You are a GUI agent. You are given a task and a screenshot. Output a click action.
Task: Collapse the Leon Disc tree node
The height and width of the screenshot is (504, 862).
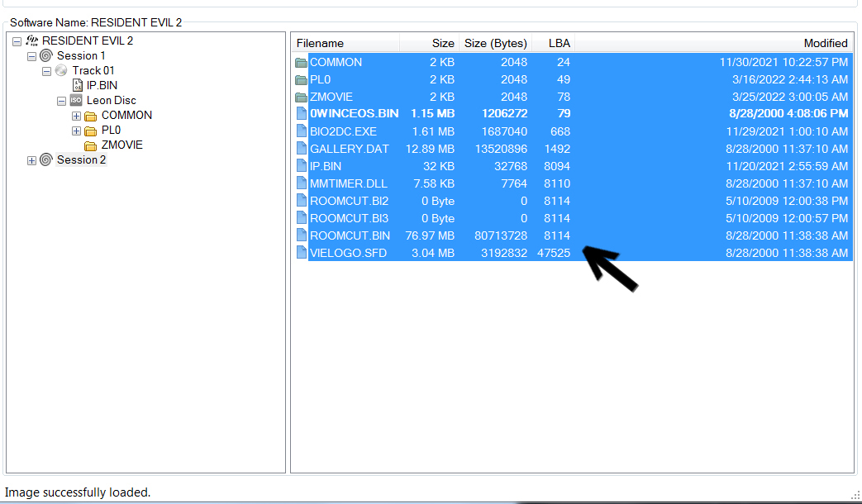[61, 101]
